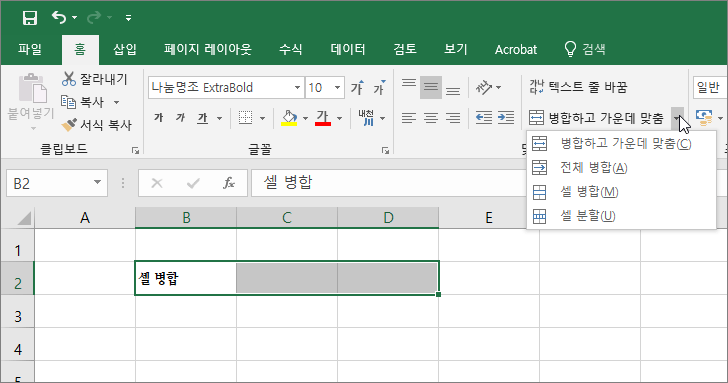Align text right
The width and height of the screenshot is (728, 383).
[x=453, y=118]
